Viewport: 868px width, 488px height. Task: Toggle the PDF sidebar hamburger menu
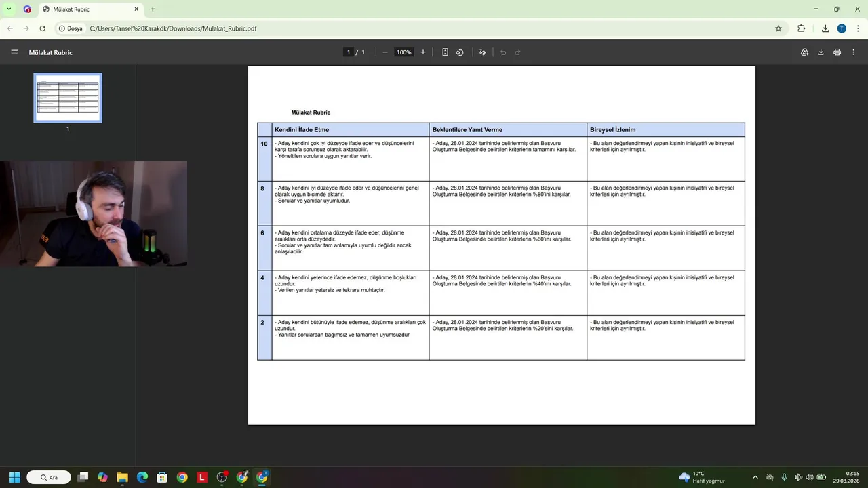(14, 52)
